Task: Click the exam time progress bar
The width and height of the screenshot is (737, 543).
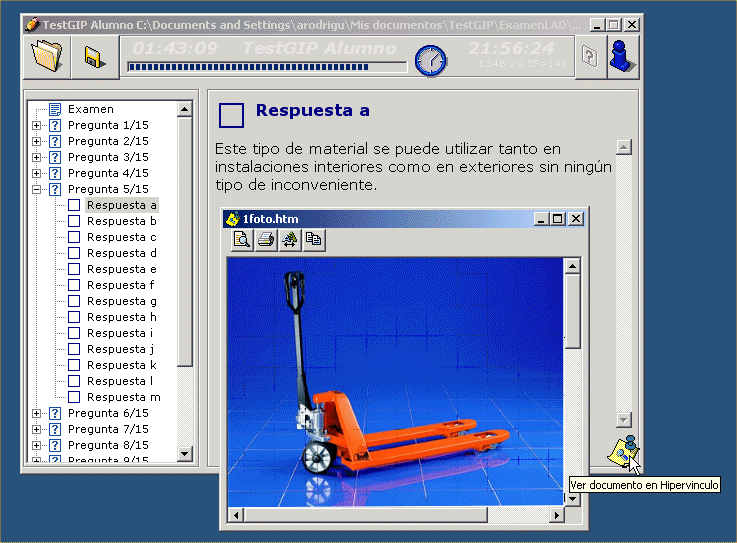Action: [267, 67]
